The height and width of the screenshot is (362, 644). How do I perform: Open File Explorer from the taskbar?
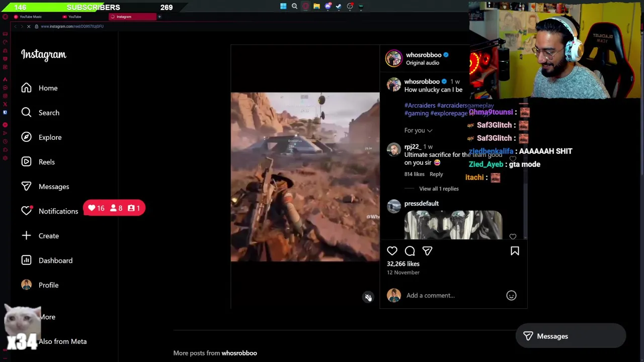(316, 7)
